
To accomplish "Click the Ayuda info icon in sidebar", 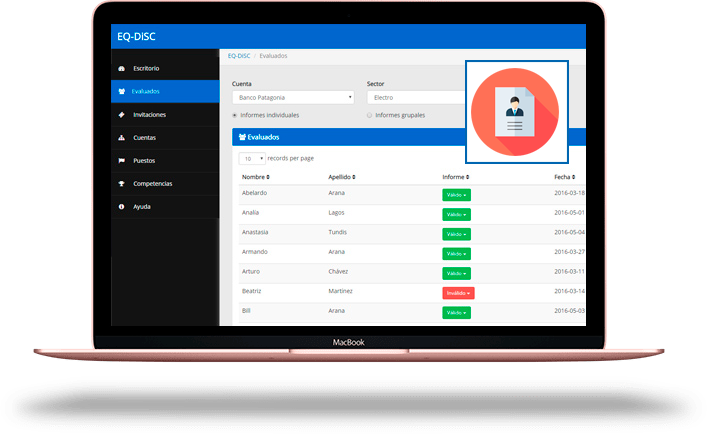I will click(122, 206).
